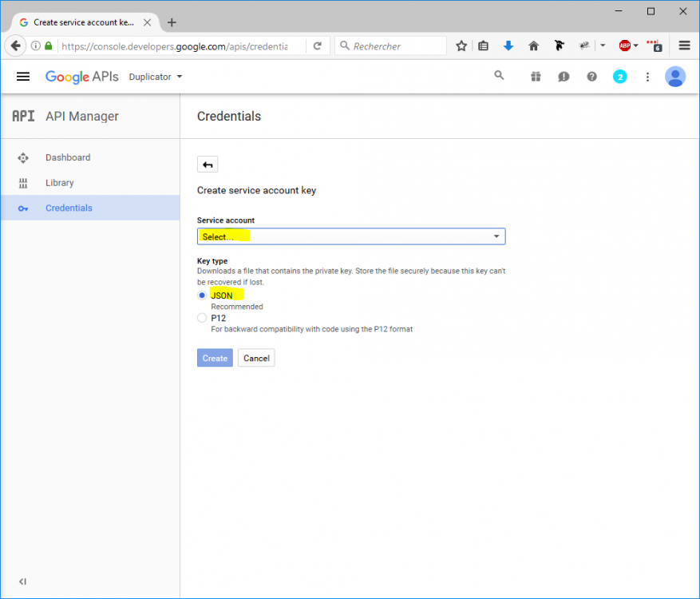Click the Cancel button
This screenshot has height=599, width=700.
pyautogui.click(x=256, y=358)
